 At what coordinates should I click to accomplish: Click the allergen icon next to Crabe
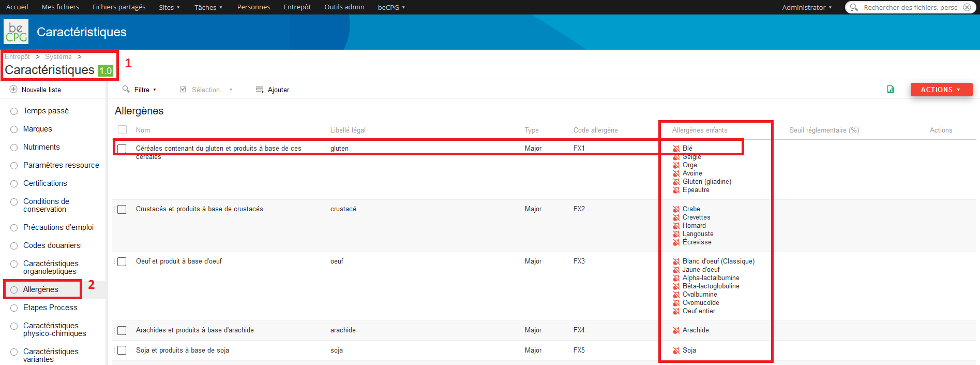tap(676, 209)
